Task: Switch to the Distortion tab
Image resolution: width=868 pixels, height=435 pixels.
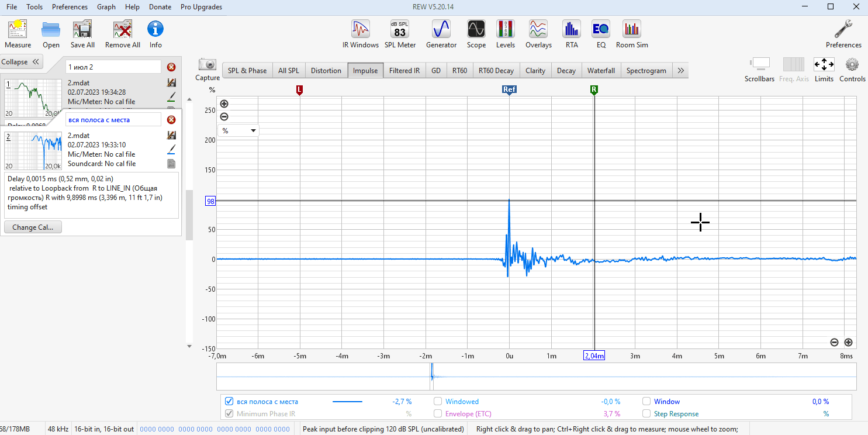Action: click(x=326, y=71)
